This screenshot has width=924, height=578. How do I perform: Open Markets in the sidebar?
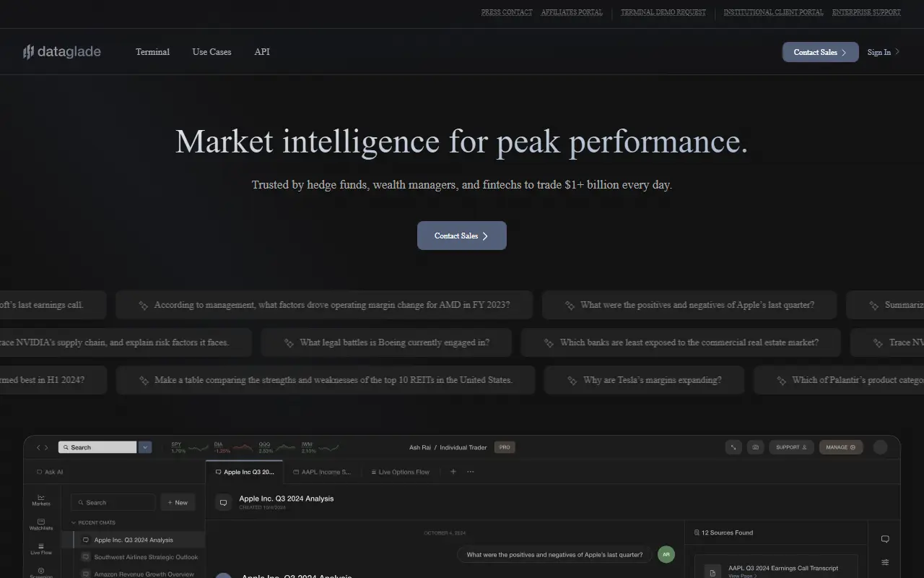[41, 500]
